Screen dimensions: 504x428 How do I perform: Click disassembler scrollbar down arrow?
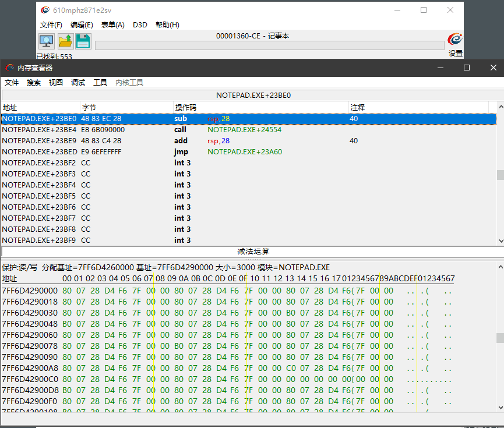(x=500, y=240)
